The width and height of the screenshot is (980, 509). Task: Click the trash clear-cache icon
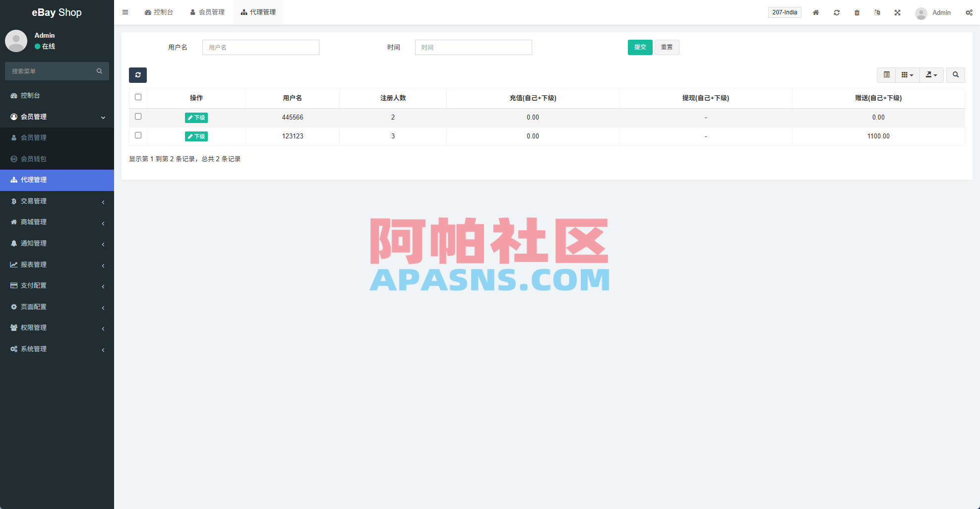[x=857, y=12]
